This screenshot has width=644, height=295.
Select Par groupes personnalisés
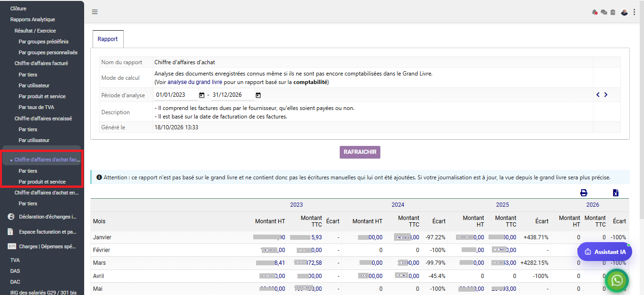(48, 52)
